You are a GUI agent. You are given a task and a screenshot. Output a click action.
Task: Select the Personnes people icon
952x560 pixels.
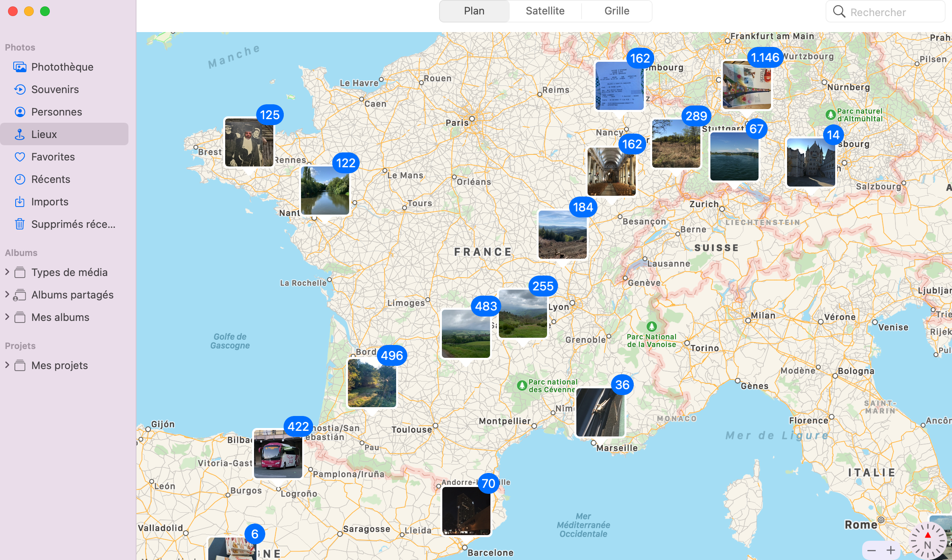pyautogui.click(x=20, y=112)
